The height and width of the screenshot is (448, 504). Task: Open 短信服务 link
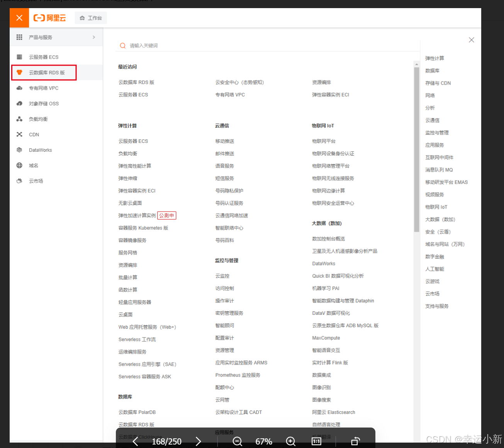225,178
